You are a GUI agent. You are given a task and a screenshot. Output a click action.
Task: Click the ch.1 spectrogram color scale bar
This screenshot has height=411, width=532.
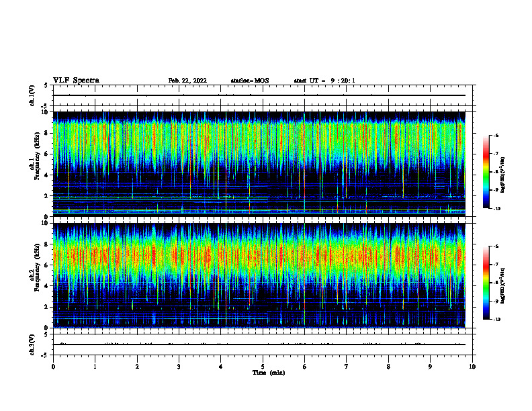pyautogui.click(x=486, y=172)
